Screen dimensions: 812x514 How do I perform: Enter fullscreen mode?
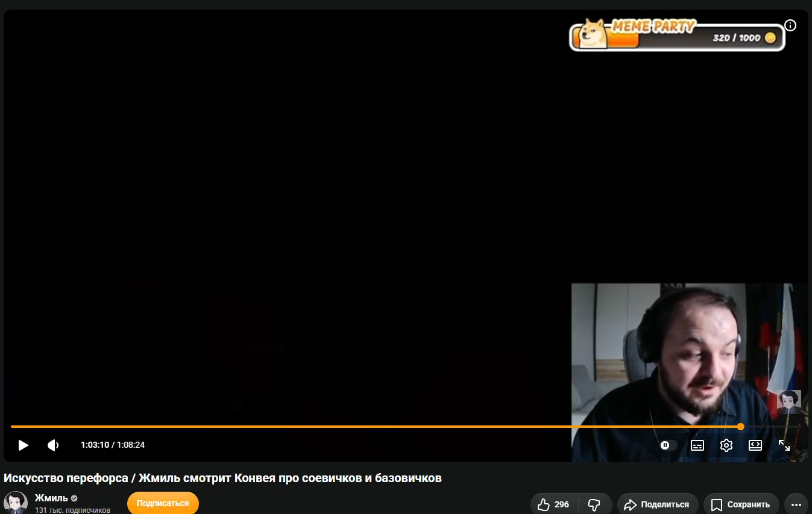784,445
